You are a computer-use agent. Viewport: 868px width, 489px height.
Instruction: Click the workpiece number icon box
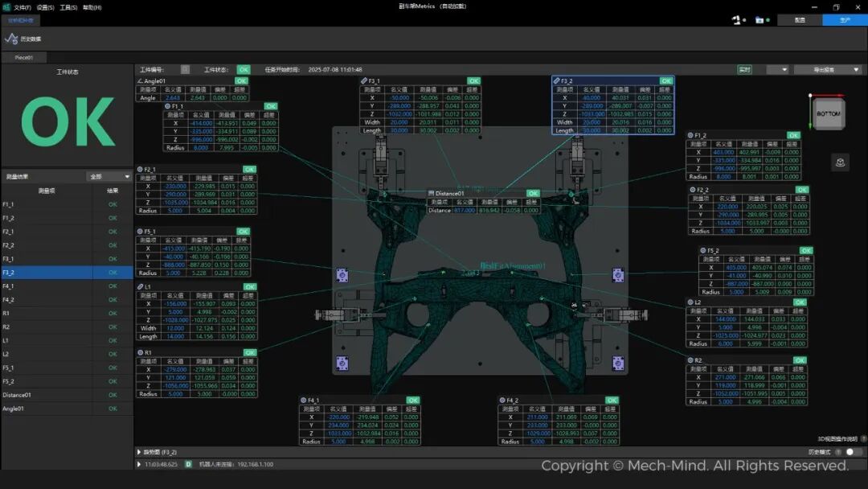click(x=185, y=70)
